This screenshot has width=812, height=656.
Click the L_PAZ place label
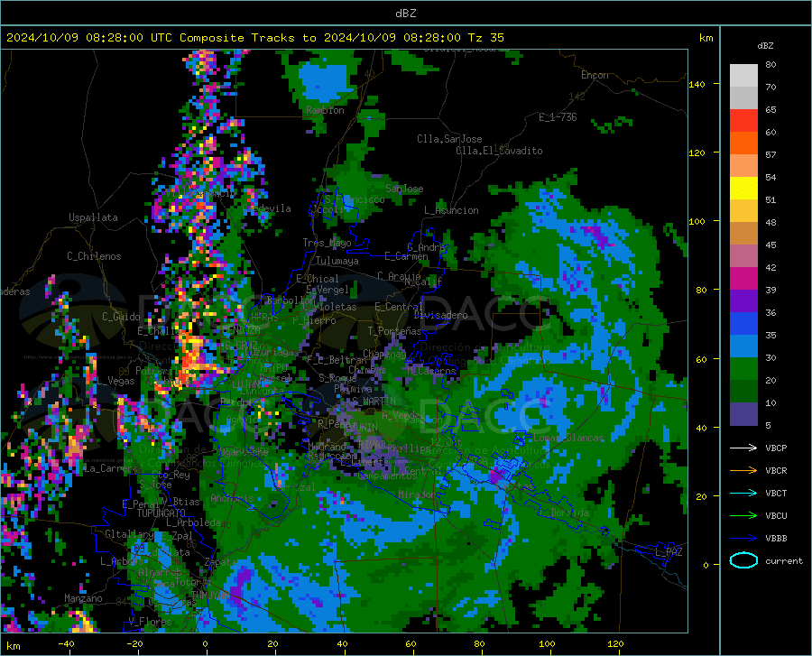click(669, 552)
